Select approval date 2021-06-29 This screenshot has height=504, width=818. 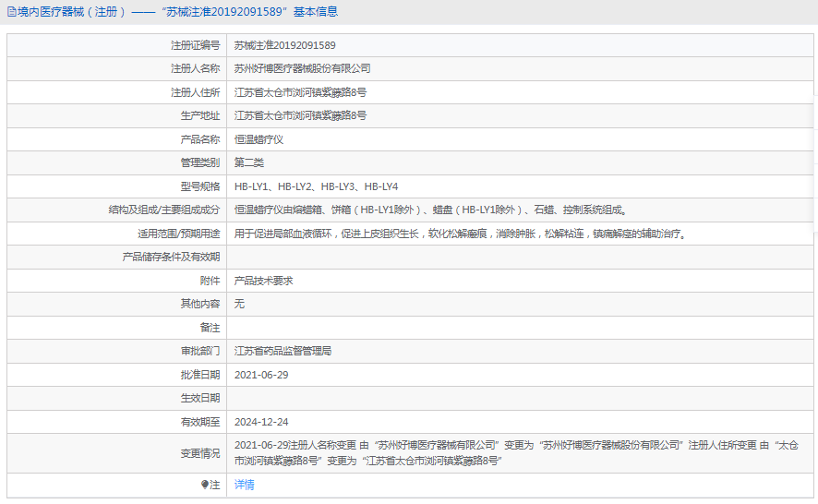pos(261,375)
